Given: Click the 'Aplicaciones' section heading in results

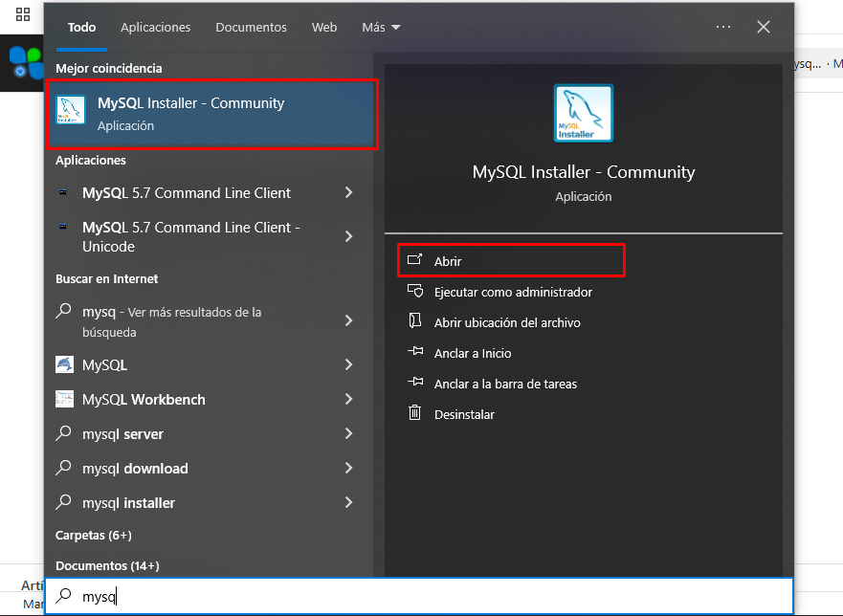Looking at the screenshot, I should [x=91, y=160].
